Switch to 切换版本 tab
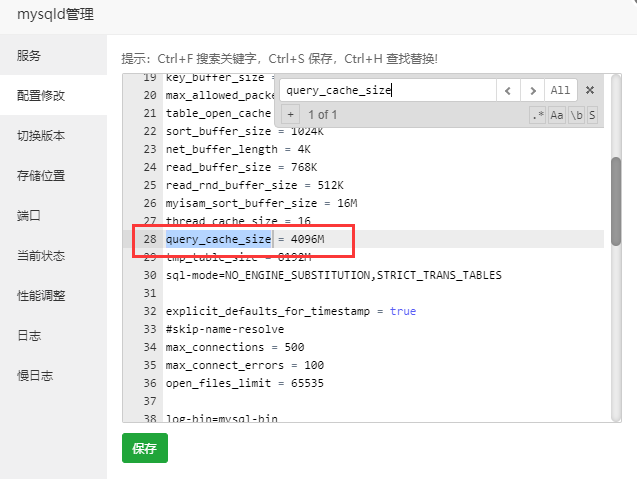The image size is (637, 479). point(53,135)
